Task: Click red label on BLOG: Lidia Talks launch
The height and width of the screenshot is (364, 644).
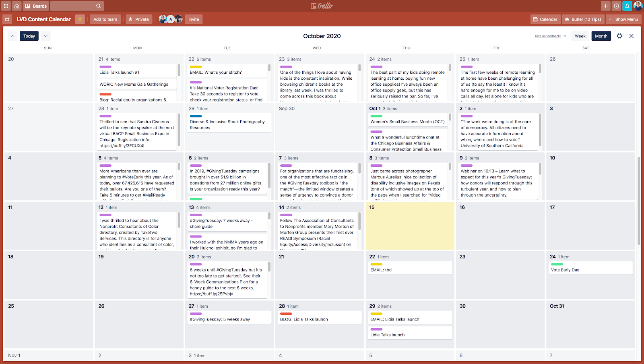Action: pyautogui.click(x=286, y=314)
